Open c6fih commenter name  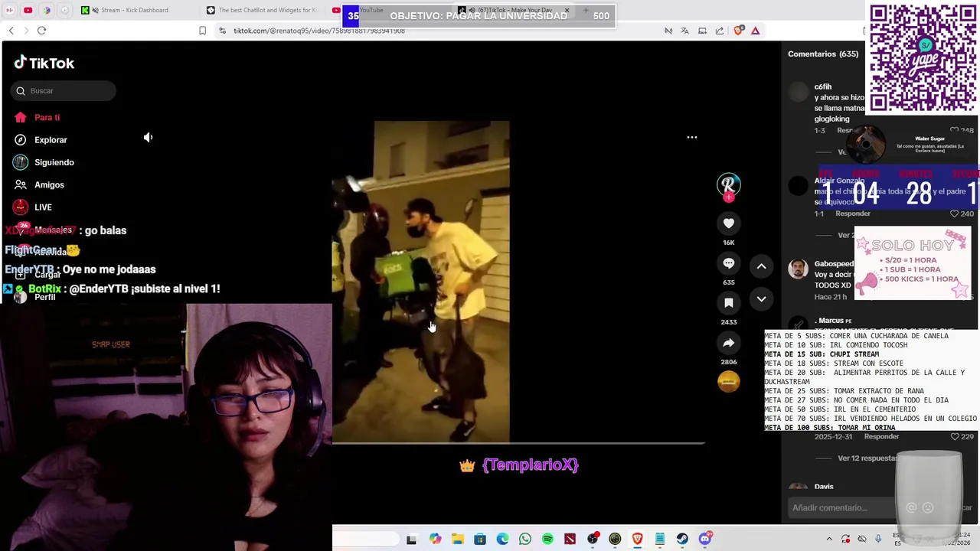pos(823,87)
